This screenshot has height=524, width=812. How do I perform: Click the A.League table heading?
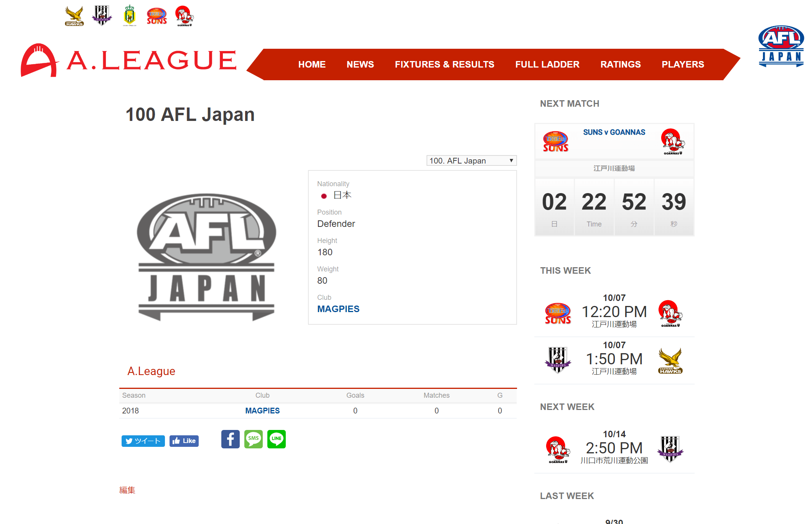151,371
